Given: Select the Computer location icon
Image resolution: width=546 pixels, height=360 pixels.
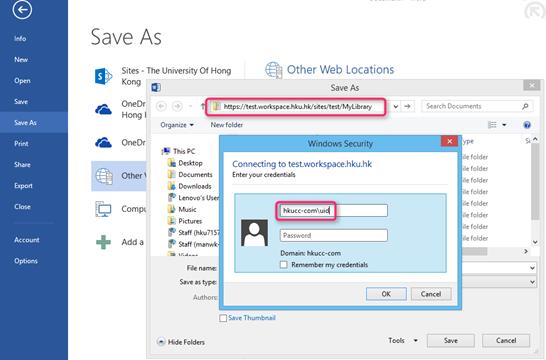Looking at the screenshot, I should click(x=103, y=209).
